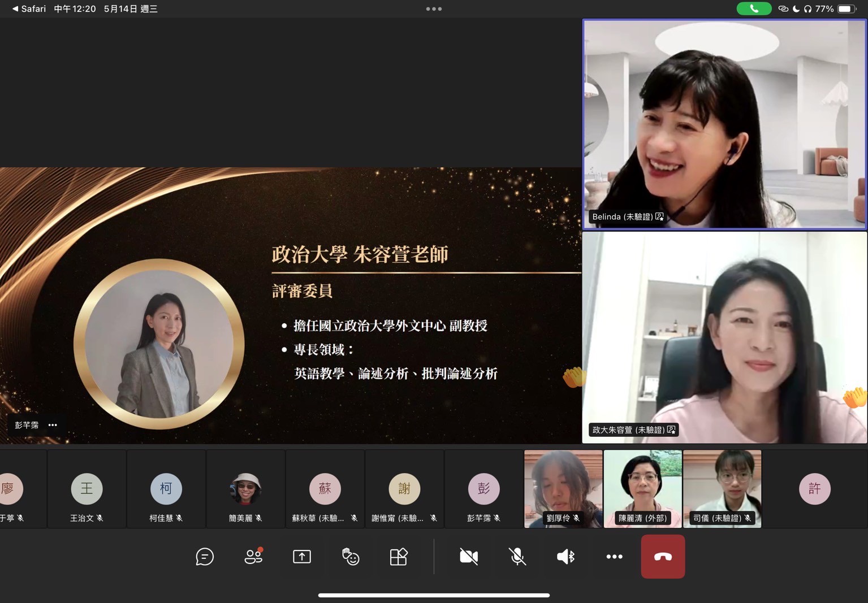This screenshot has height=603, width=868.
Task: Select Belinda's video tile
Action: (x=724, y=124)
